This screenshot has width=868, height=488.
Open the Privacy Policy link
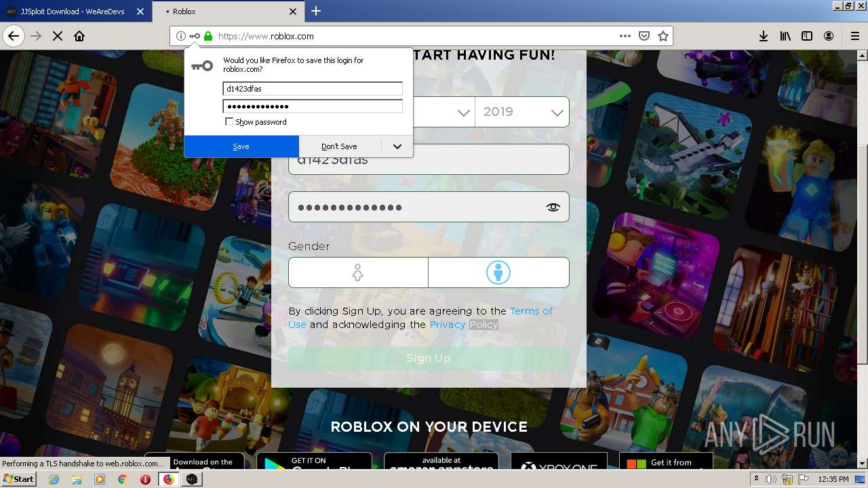(x=464, y=325)
